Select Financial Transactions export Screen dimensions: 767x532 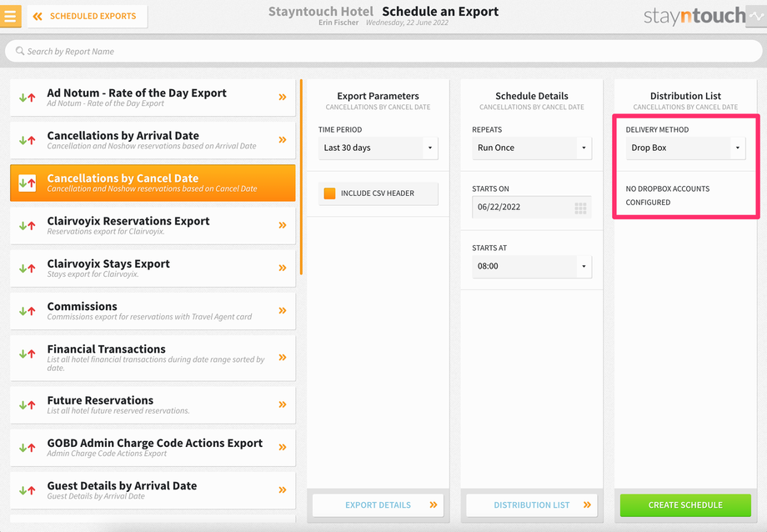pyautogui.click(x=153, y=358)
